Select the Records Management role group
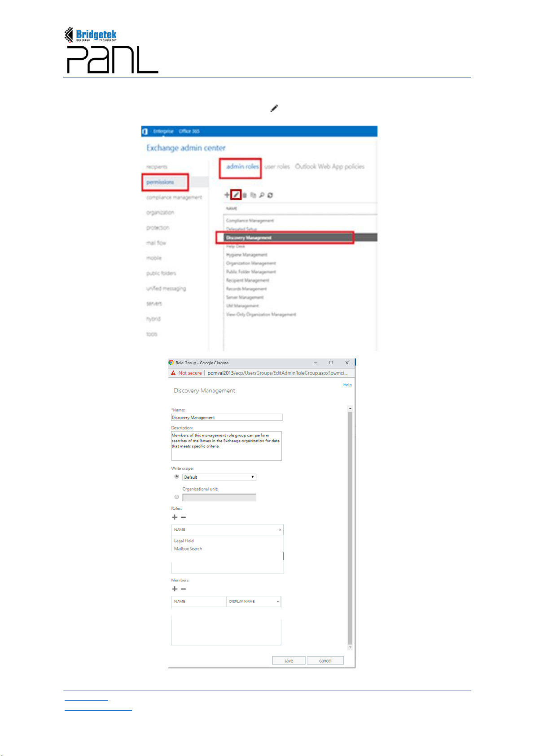The height and width of the screenshot is (756, 535). (x=246, y=289)
